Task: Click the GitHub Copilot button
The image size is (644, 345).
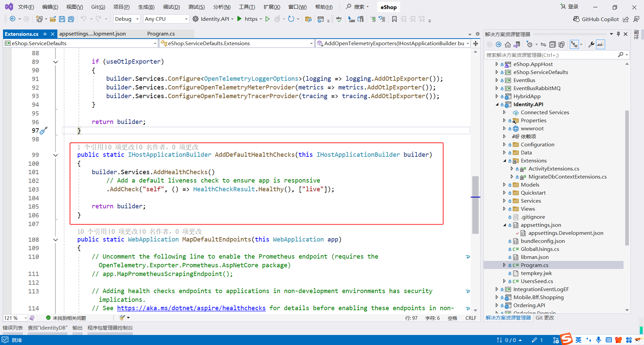Action: pyautogui.click(x=596, y=19)
